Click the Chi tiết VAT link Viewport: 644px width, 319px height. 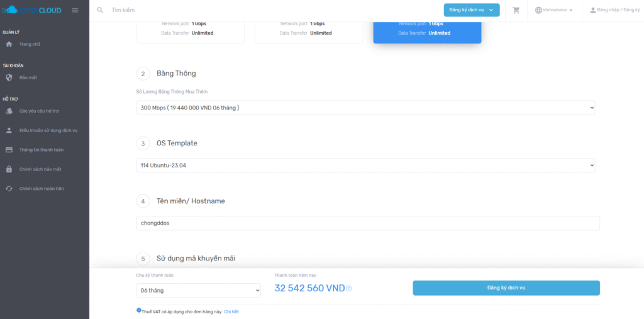pyautogui.click(x=231, y=311)
